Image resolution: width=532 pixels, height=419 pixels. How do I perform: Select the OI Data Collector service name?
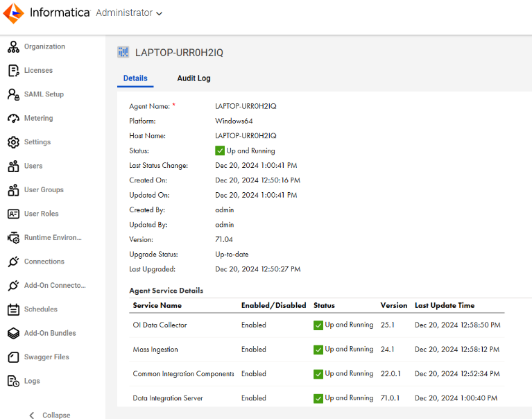[x=160, y=325]
